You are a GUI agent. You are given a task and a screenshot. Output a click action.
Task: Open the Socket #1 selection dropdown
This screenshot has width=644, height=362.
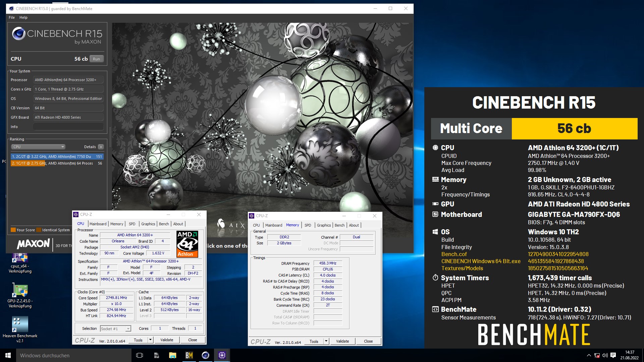click(115, 329)
